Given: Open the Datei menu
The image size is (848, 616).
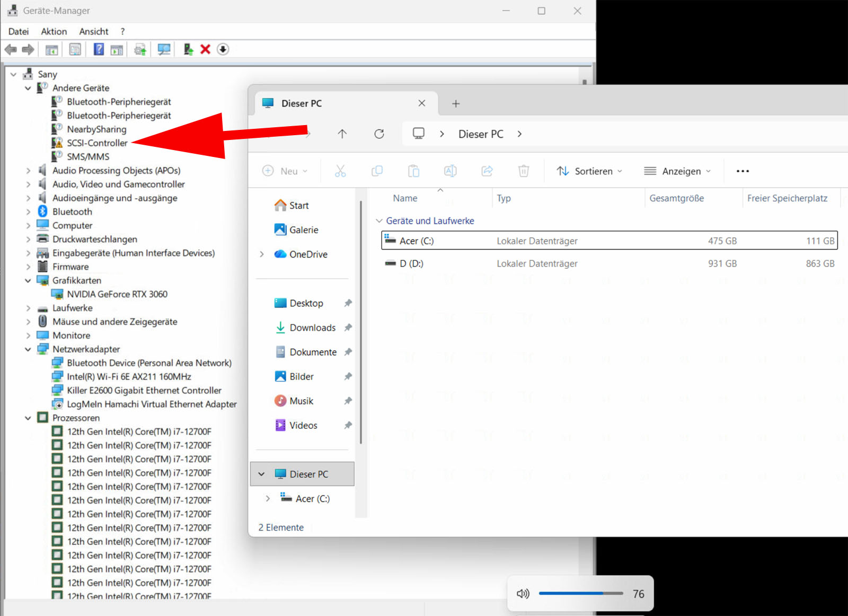Looking at the screenshot, I should [x=19, y=32].
